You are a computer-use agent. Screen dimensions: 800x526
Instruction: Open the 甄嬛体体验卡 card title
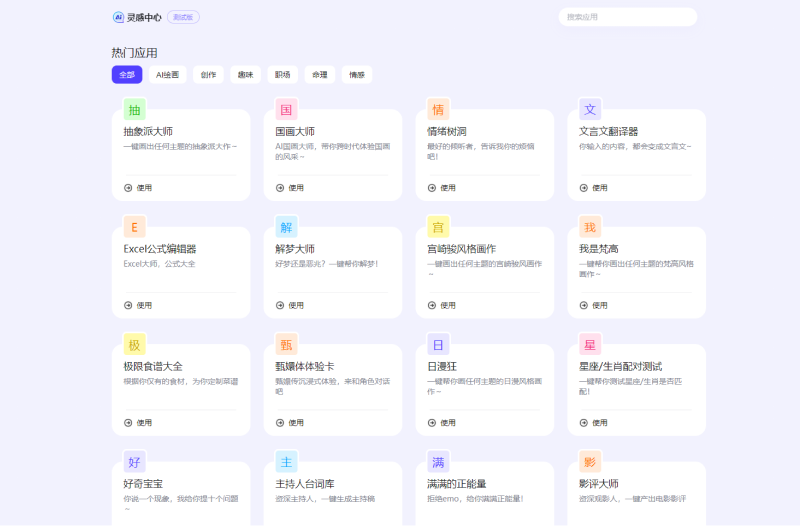(x=305, y=366)
